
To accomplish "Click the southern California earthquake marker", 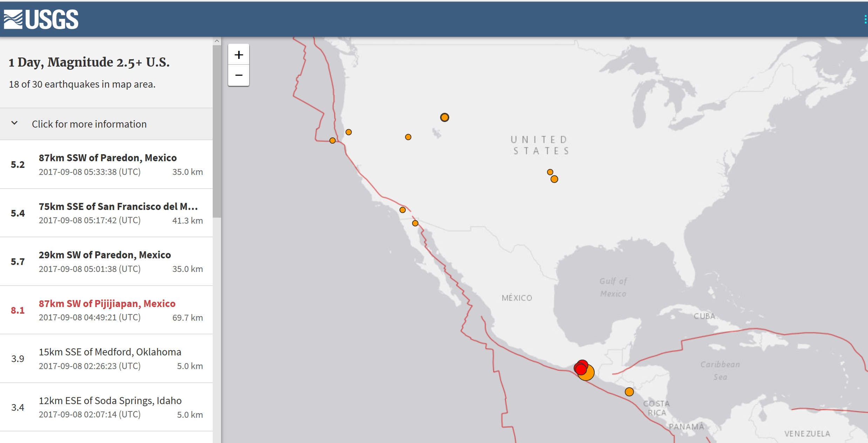I will click(403, 210).
